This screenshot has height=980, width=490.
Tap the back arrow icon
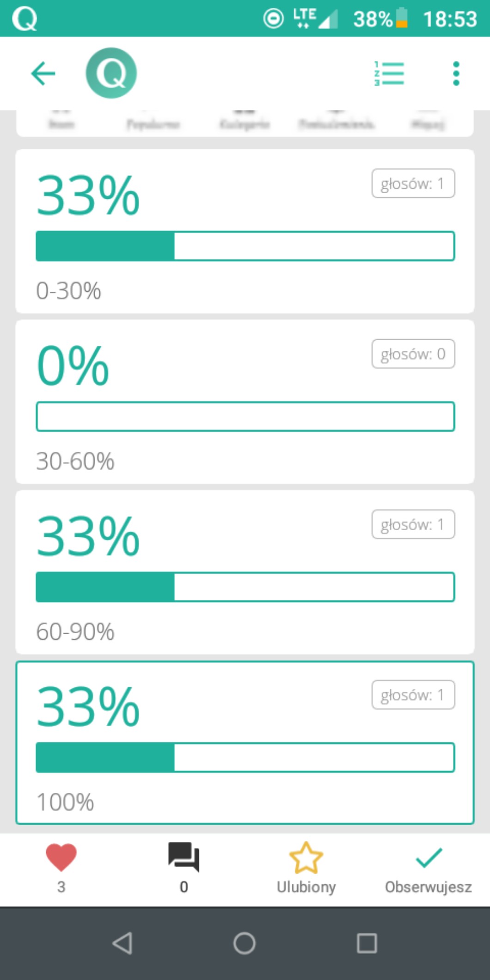click(x=43, y=73)
